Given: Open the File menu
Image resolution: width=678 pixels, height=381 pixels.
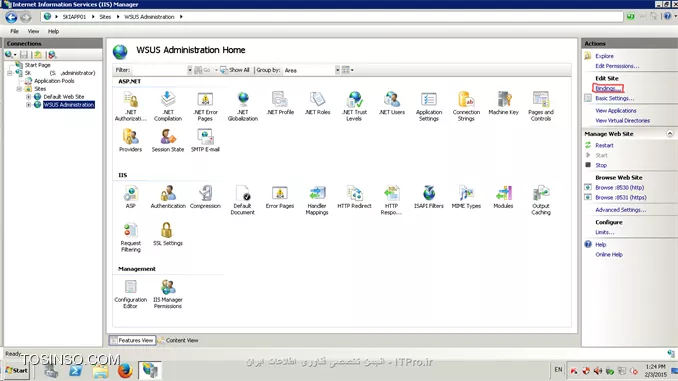Looking at the screenshot, I should [14, 31].
